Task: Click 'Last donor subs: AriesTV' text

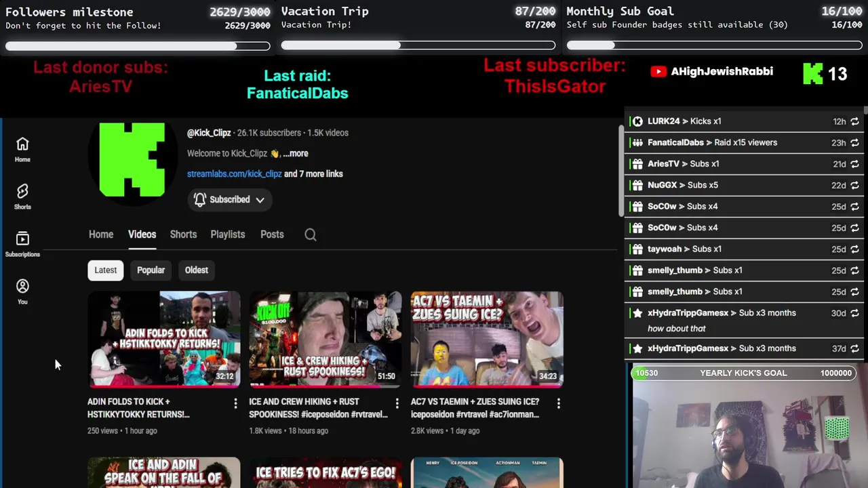Action: (100, 77)
